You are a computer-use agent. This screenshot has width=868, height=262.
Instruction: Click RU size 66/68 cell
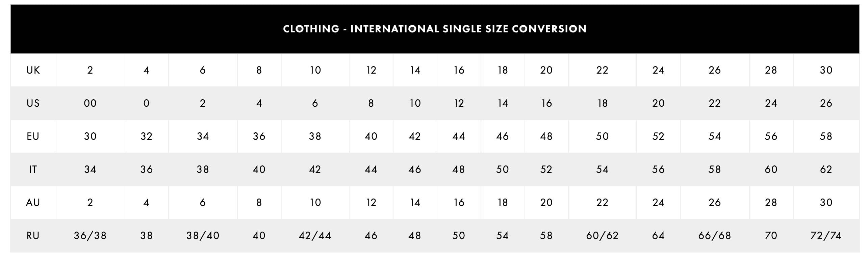click(x=715, y=236)
